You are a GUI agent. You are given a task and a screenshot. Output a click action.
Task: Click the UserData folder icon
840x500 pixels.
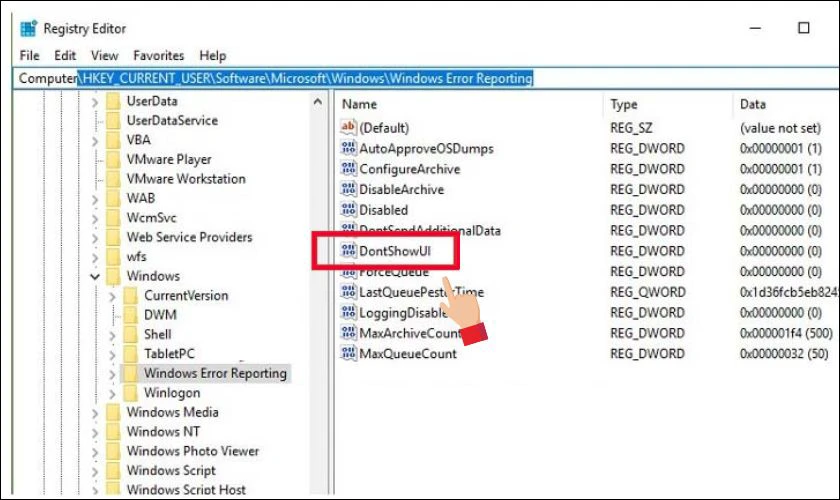coord(113,101)
